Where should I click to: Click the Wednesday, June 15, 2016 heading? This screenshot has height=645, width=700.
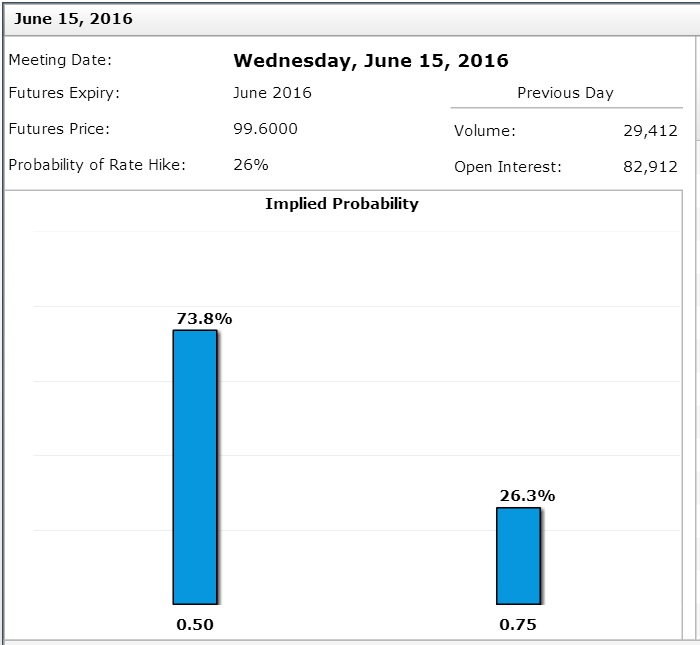coord(370,60)
